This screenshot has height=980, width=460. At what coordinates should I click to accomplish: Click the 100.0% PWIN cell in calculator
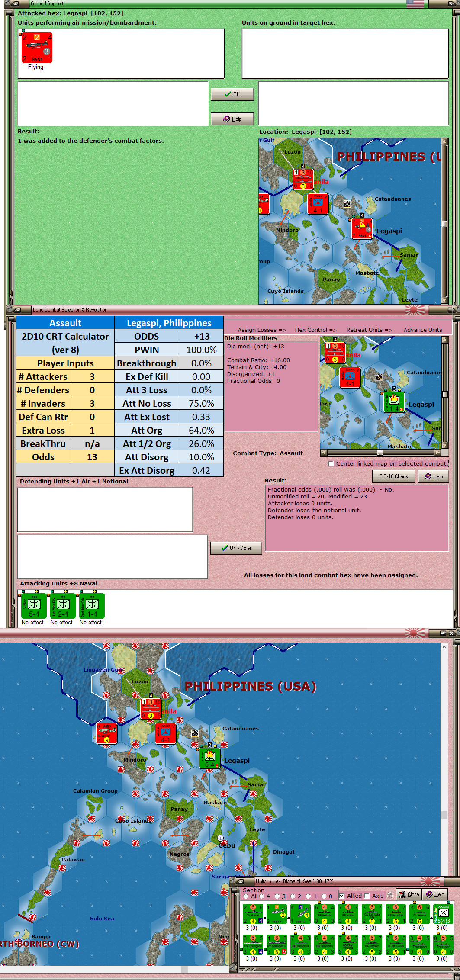click(x=201, y=350)
